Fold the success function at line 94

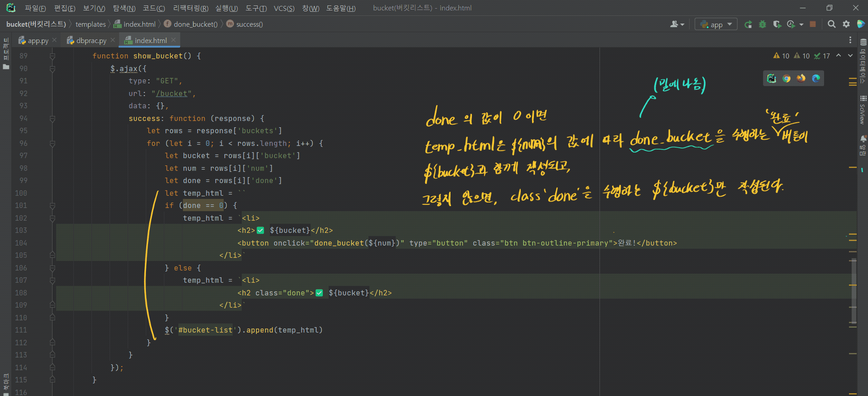(x=52, y=119)
